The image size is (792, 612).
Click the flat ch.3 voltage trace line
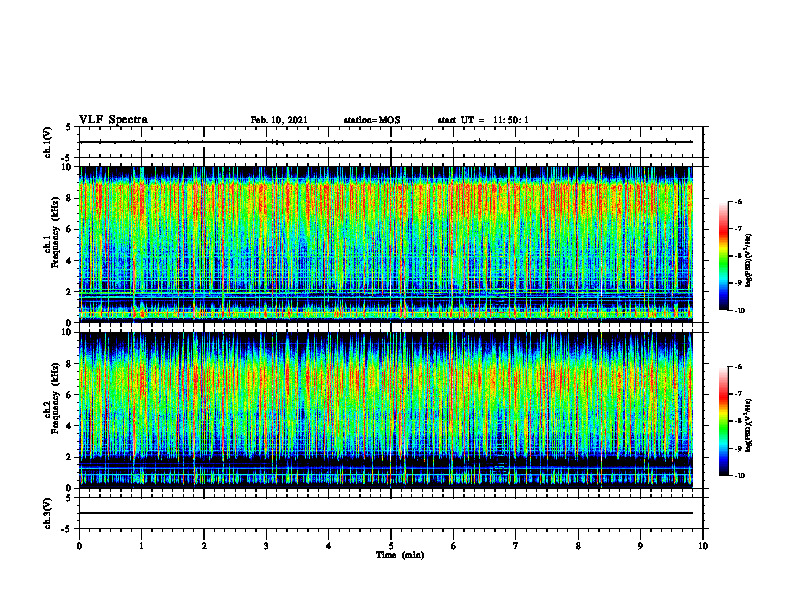click(x=386, y=513)
